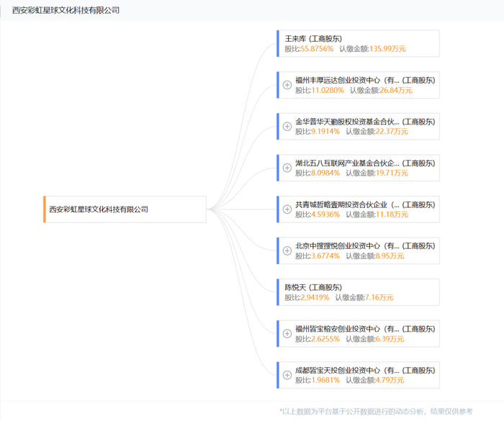This screenshot has width=504, height=421.
Task: Click share ratio 4.5936%
Action: coord(325,214)
